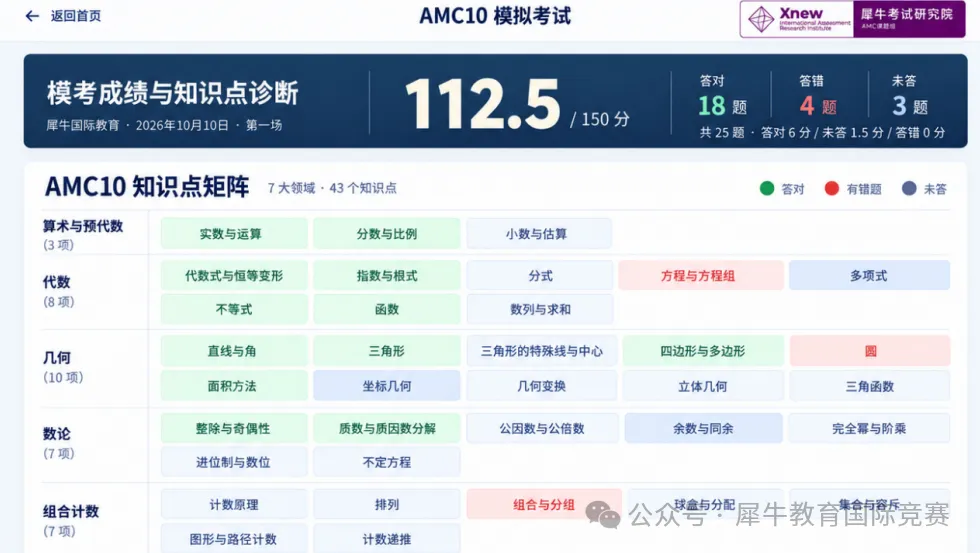Screen dimensions: 980x553
Task: Select the 图形与路径计数 tile
Action: (234, 539)
